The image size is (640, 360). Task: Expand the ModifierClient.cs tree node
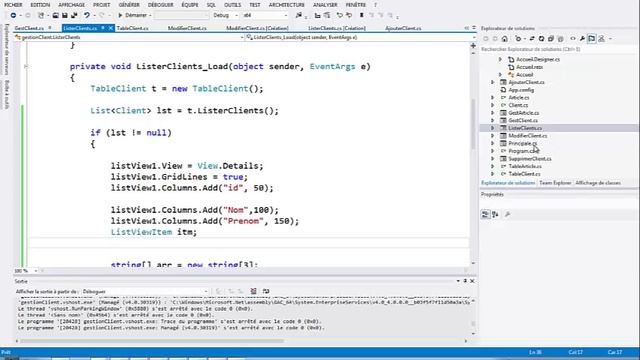pos(493,136)
